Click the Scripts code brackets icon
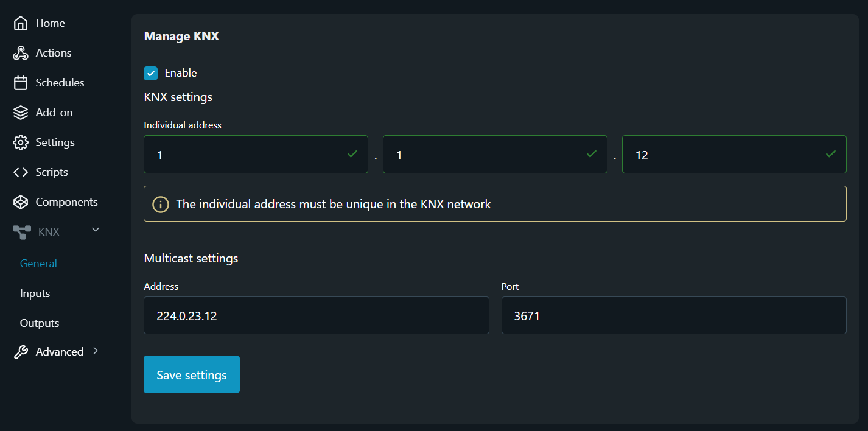The image size is (868, 431). click(21, 172)
